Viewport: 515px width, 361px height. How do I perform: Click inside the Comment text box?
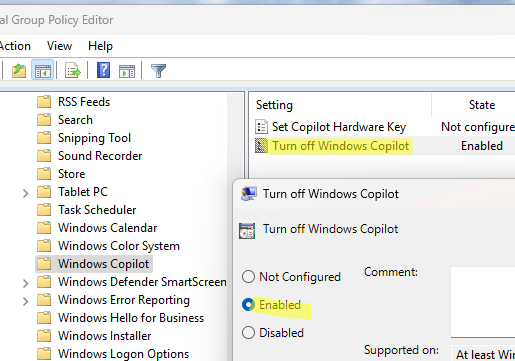(483, 302)
